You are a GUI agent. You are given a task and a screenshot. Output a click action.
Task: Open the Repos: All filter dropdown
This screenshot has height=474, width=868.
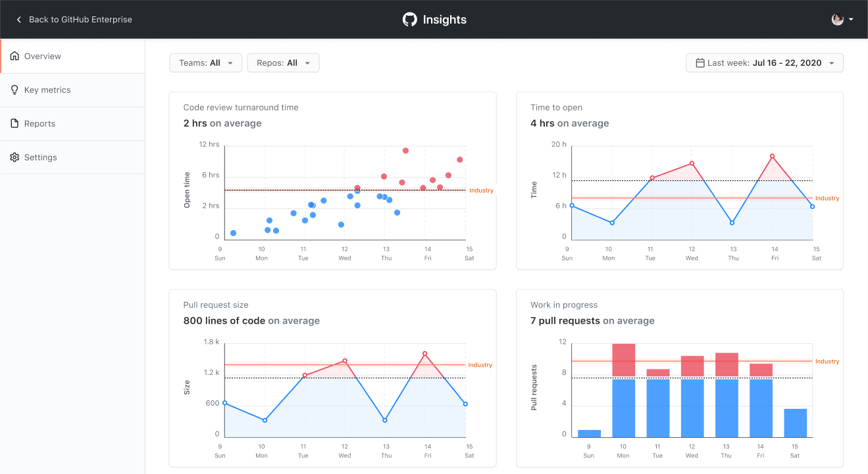tap(283, 62)
